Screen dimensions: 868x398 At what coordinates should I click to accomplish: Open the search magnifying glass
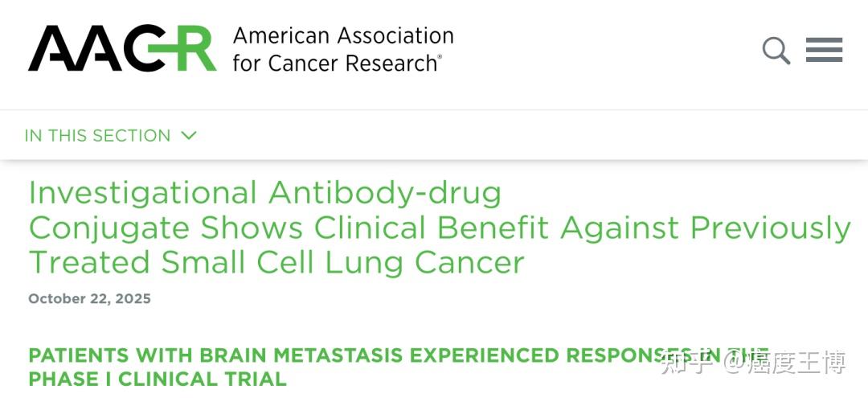[776, 51]
